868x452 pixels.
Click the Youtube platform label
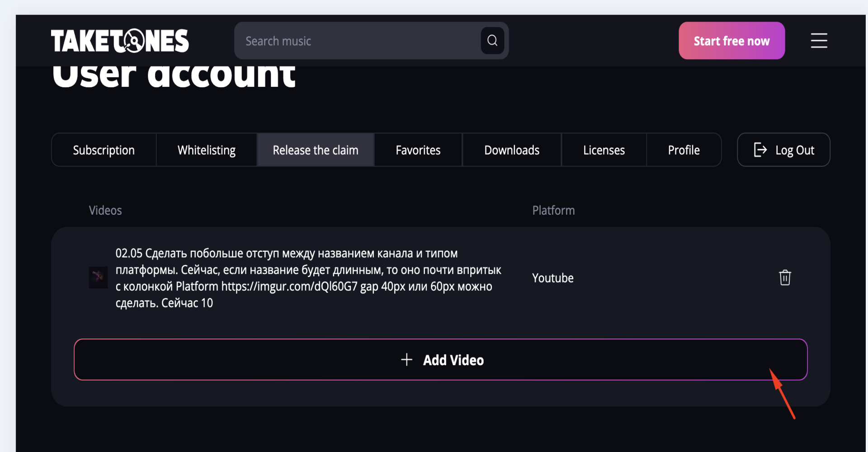pos(552,278)
